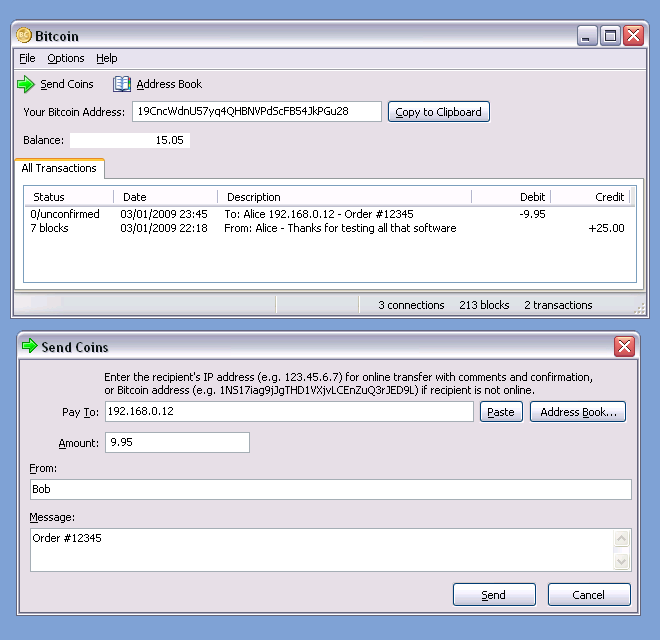Sort by the Credit column header
660x640 pixels.
(590, 197)
